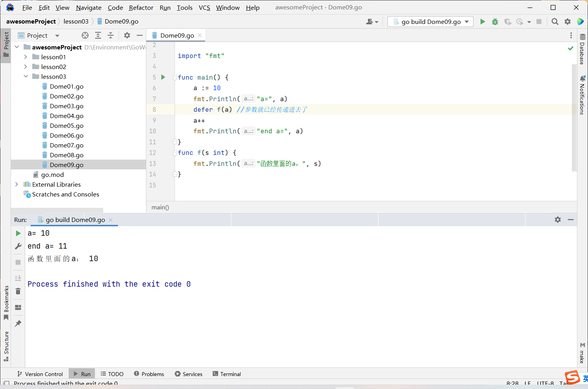Open Dome05.go in the project tree
This screenshot has width=588, height=389.
[x=67, y=125]
